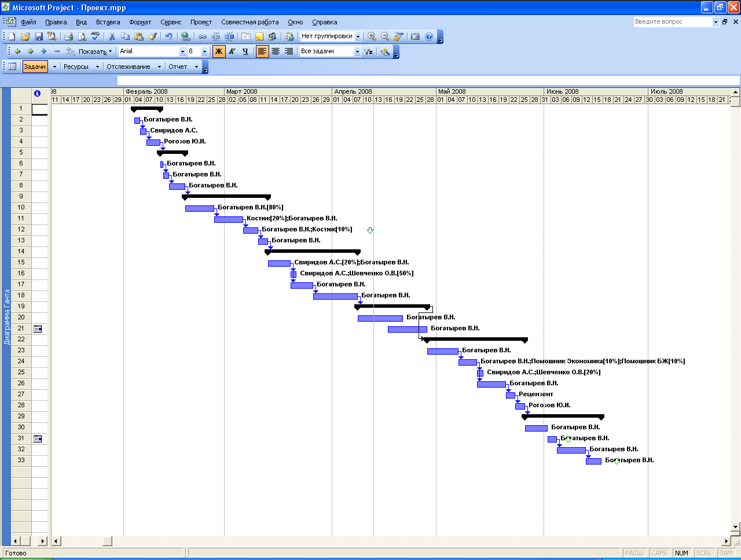Toggle italic formatting

pyautogui.click(x=232, y=51)
